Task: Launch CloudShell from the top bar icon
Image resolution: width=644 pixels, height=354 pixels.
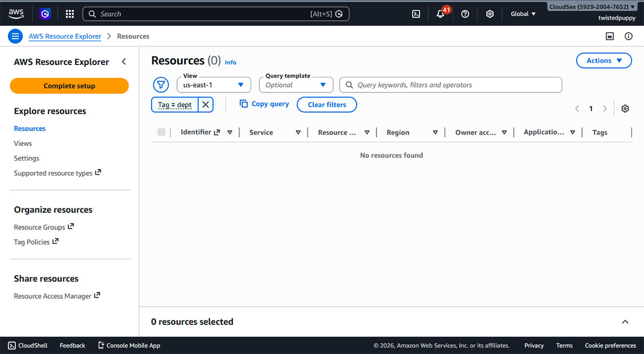Action: [416, 14]
